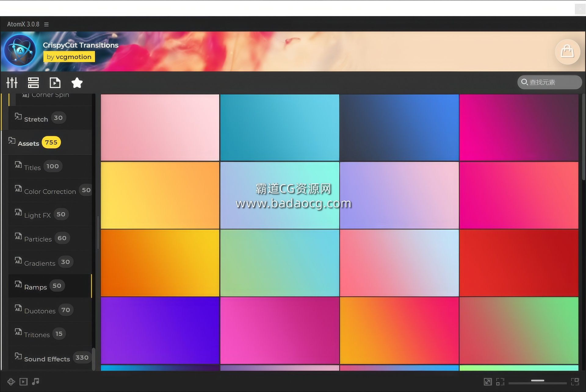Click the Stretch folder icon
Viewport: 586px width, 392px height.
click(18, 116)
